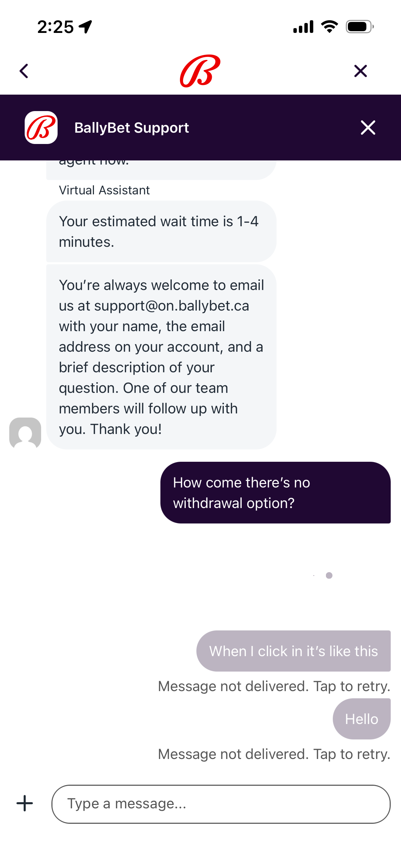401x868 pixels.
Task: Tap the estimated wait time message
Action: click(161, 231)
